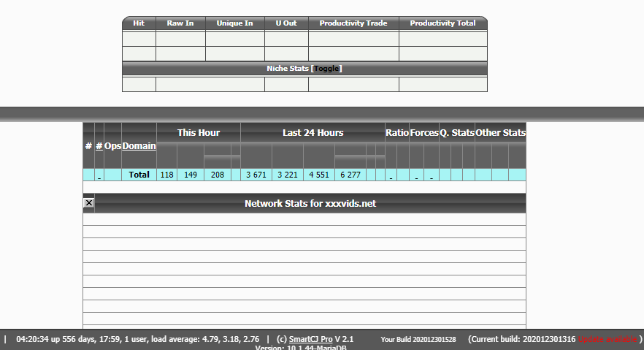The width and height of the screenshot is (644, 350).
Task: Click the Other Stats column header
Action: pos(501,133)
